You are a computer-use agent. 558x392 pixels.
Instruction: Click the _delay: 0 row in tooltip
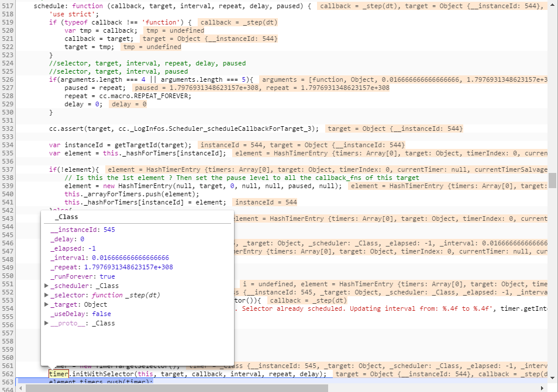click(x=67, y=239)
